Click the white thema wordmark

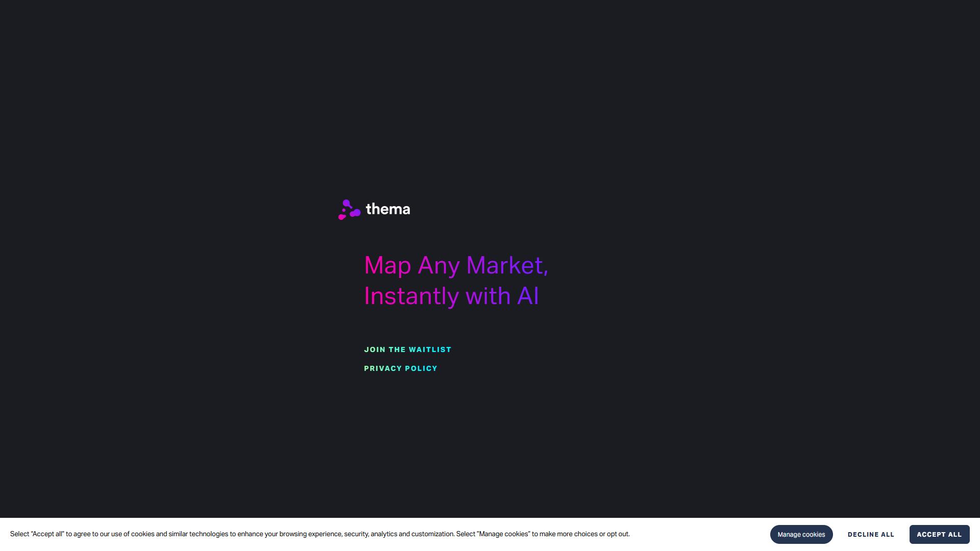click(388, 209)
